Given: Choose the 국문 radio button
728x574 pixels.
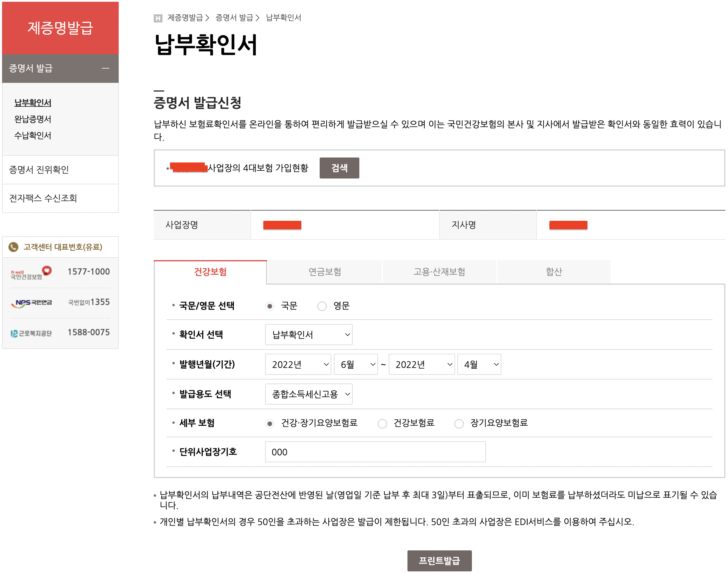Looking at the screenshot, I should pyautogui.click(x=269, y=306).
